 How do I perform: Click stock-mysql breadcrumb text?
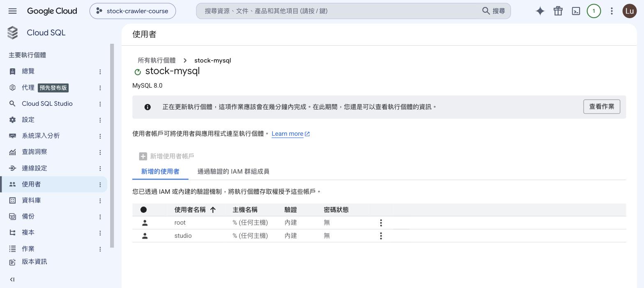tap(212, 60)
